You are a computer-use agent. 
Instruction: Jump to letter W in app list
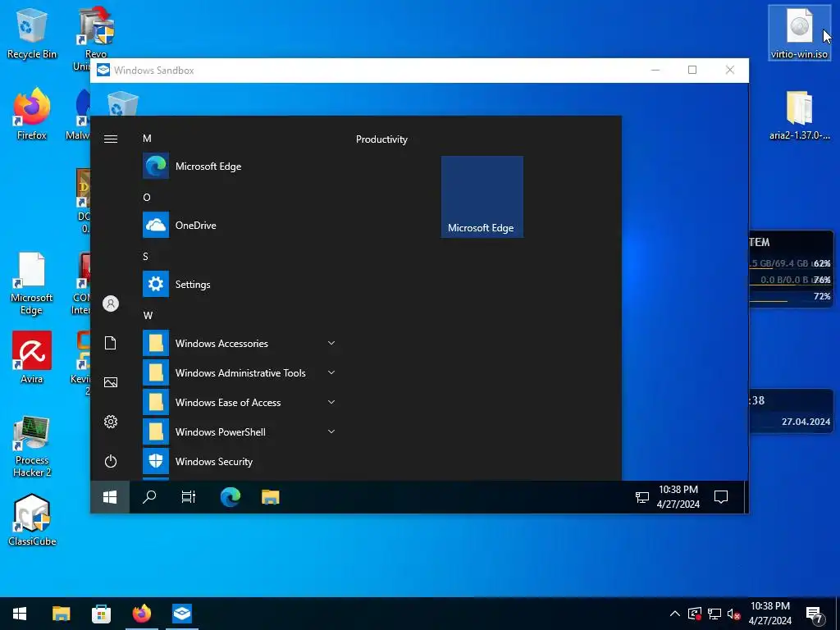(148, 316)
